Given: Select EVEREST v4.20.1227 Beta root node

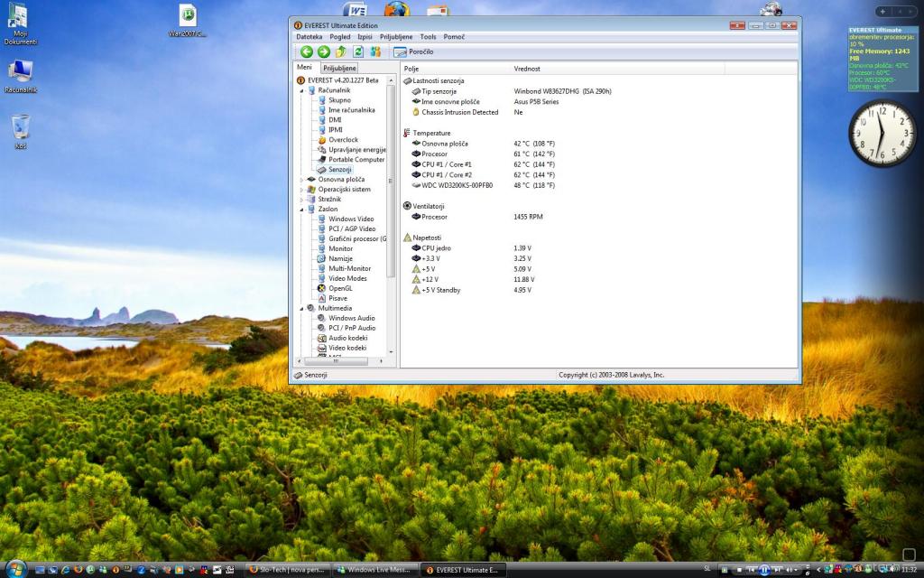Looking at the screenshot, I should point(337,80).
